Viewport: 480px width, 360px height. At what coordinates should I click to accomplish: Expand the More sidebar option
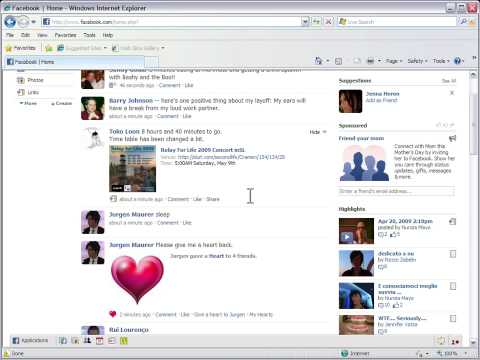coord(28,103)
